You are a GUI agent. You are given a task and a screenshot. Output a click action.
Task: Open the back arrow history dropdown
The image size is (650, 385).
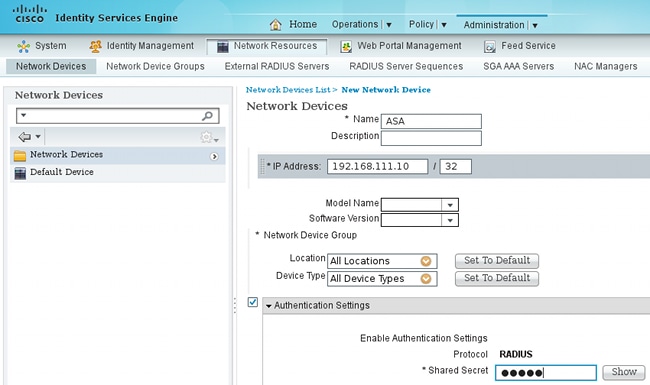[38, 136]
